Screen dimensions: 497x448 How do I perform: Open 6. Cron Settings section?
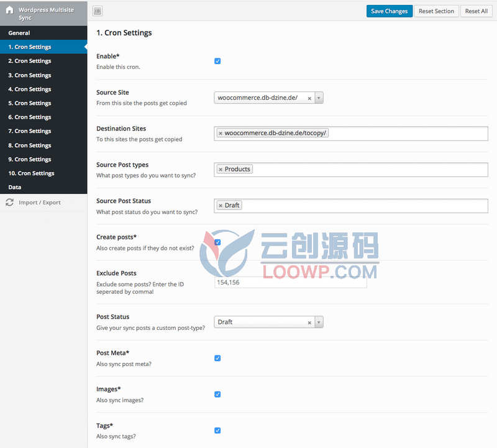pyautogui.click(x=43, y=117)
